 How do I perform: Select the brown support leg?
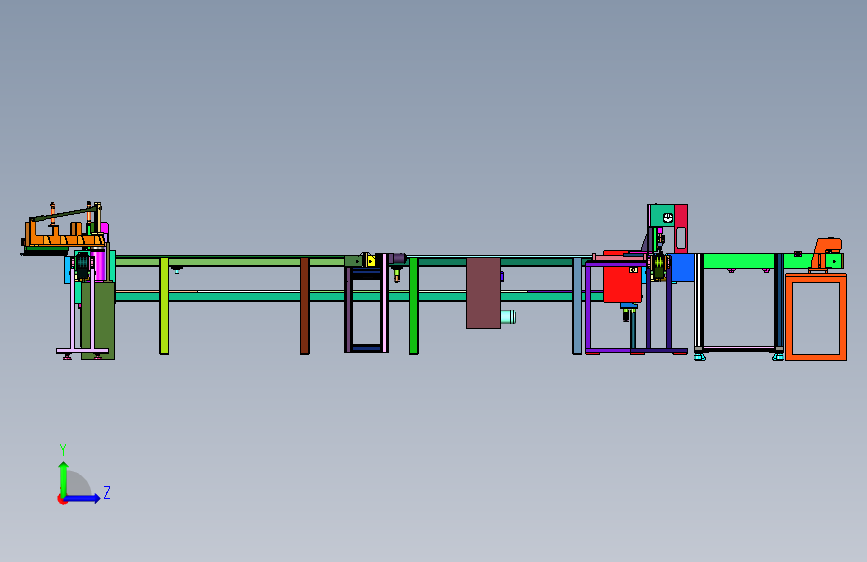(x=305, y=306)
